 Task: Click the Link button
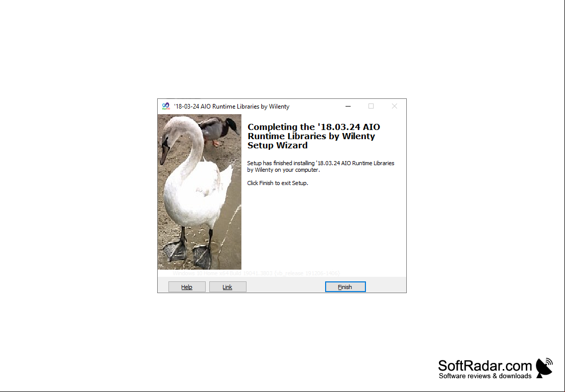tap(228, 287)
